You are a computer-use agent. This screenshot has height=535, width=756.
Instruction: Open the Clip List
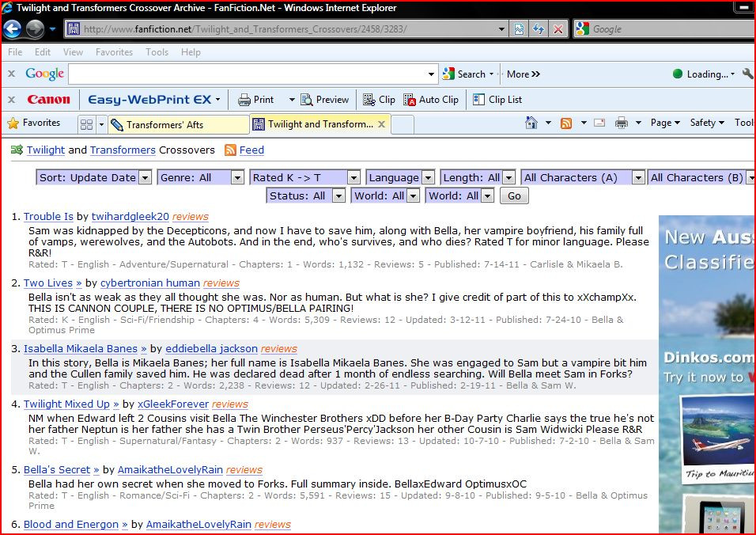(x=497, y=100)
